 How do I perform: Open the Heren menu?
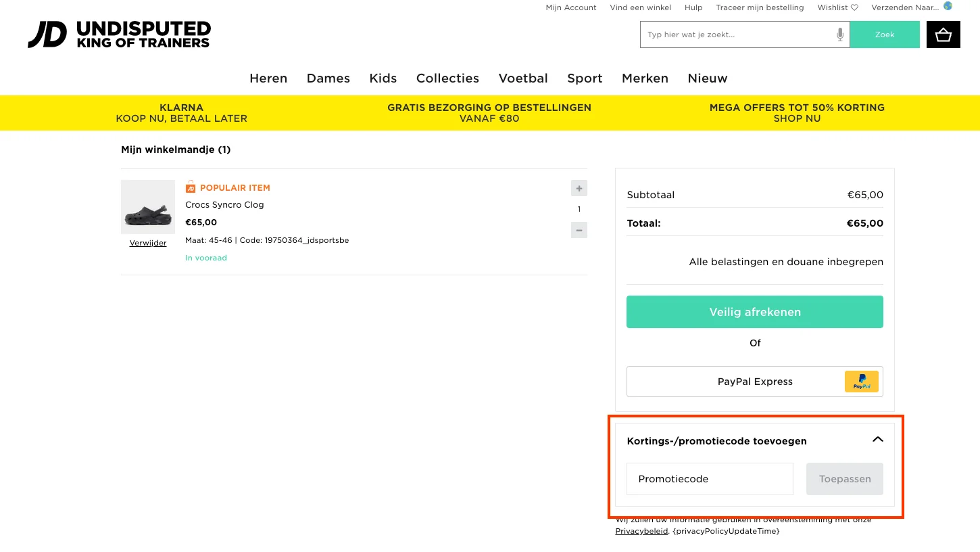tap(268, 78)
